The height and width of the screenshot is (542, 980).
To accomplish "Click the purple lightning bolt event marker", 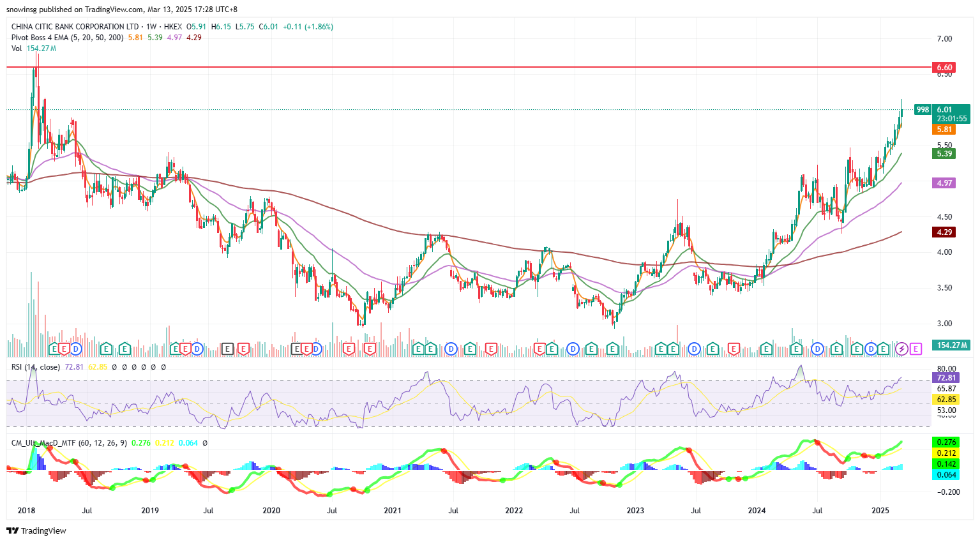I will coord(901,349).
